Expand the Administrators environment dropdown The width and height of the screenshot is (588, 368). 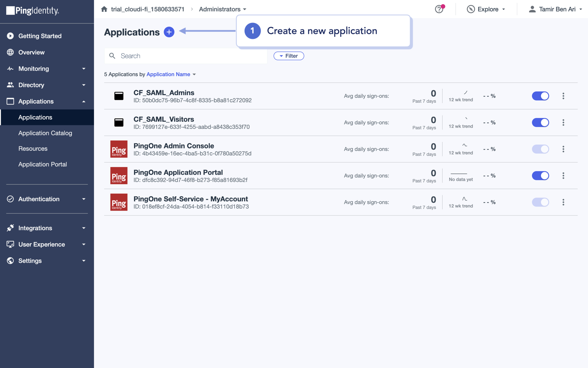pyautogui.click(x=223, y=9)
